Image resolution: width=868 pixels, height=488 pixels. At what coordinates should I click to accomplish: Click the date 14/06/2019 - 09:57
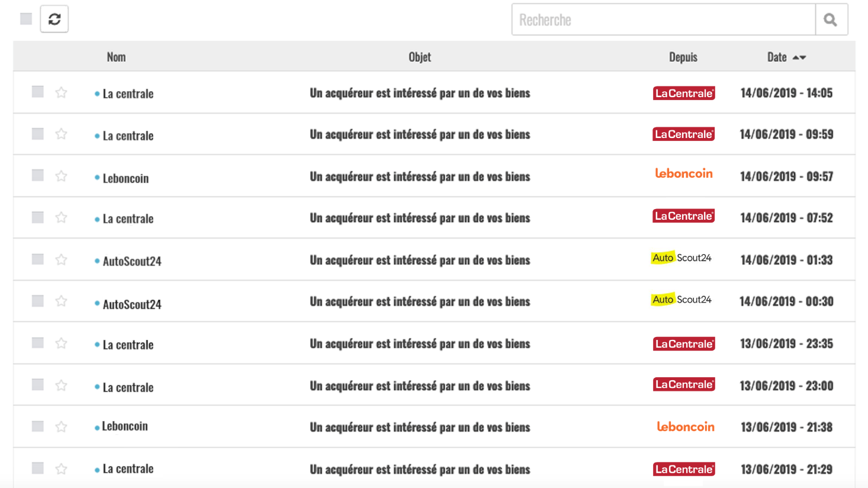tap(786, 176)
